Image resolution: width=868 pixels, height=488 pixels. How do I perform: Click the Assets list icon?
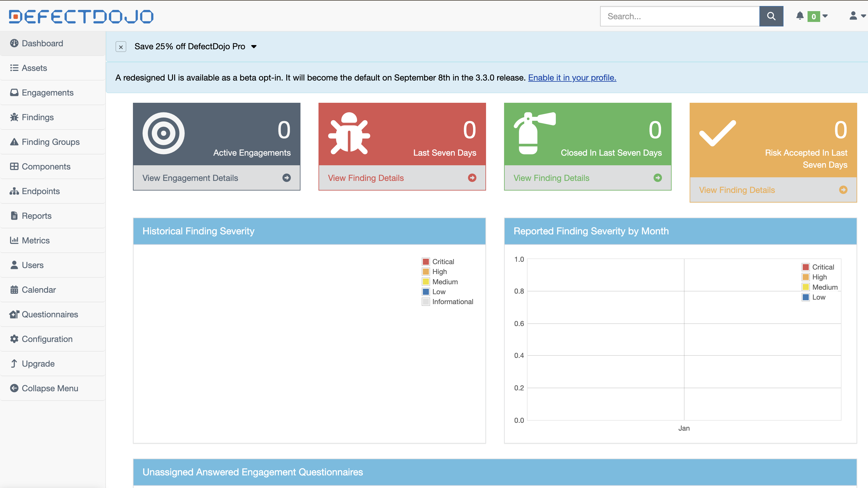click(14, 68)
